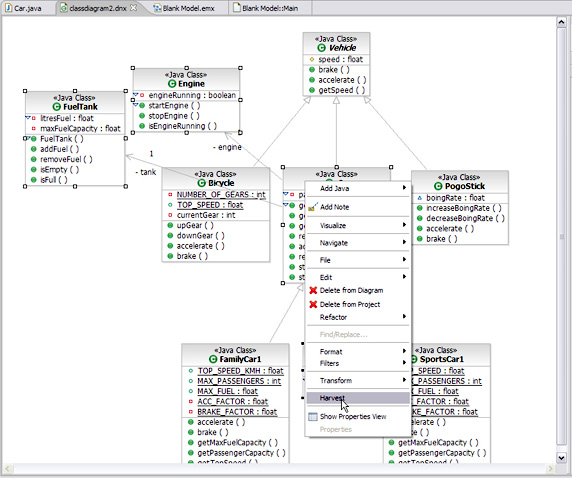
Task: Select the brake ( ) method in Vehicle
Action: click(333, 70)
